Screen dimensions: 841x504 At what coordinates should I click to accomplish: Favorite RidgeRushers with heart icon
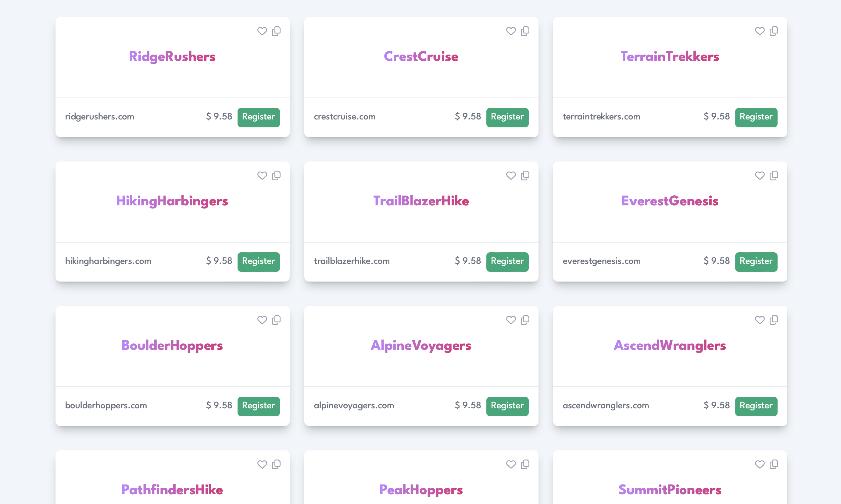pos(262,31)
